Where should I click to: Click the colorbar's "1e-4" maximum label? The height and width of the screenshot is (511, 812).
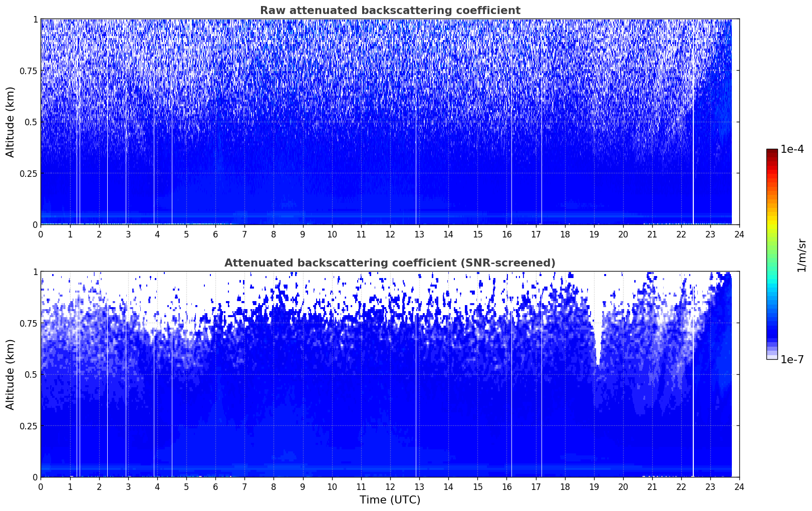[791, 149]
